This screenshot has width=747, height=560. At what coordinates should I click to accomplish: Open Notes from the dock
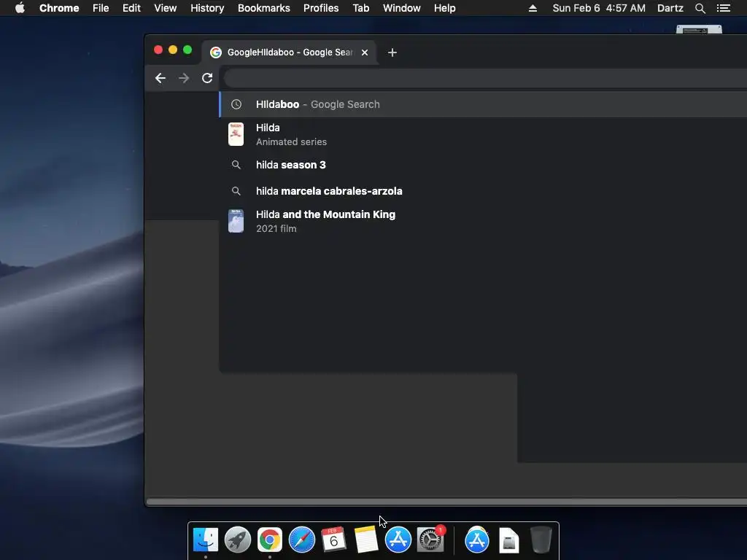(366, 540)
